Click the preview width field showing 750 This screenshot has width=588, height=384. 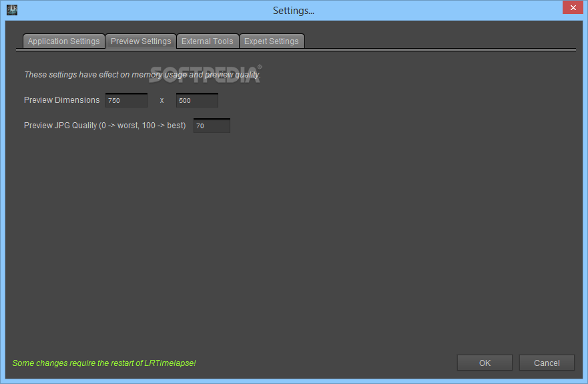pos(126,100)
